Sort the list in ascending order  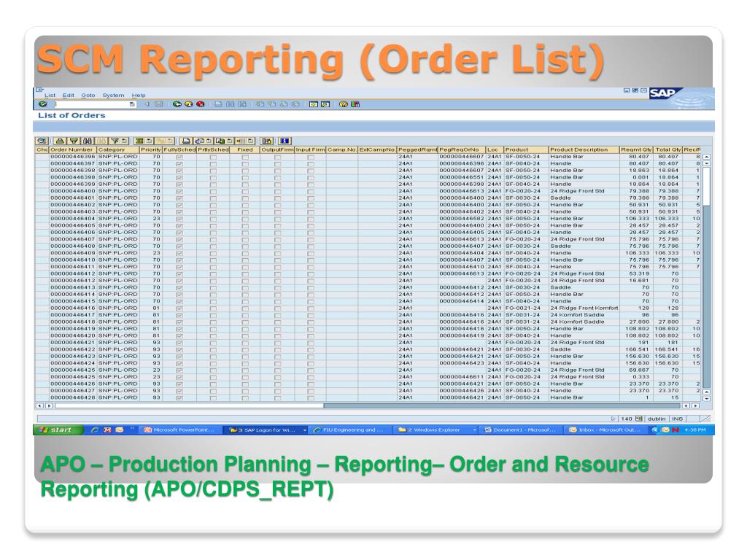(60, 141)
